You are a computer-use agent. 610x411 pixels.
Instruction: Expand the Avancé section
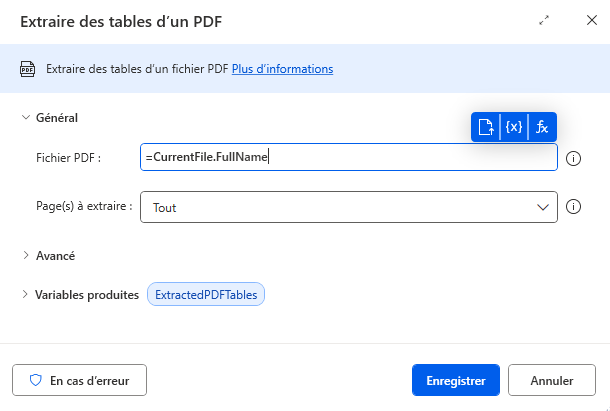tap(26, 255)
